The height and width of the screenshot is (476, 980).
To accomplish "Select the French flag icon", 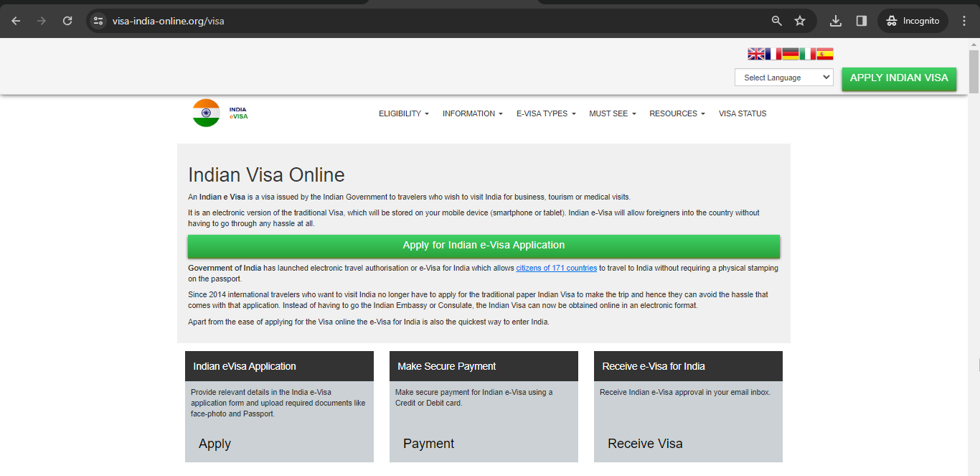I will [x=773, y=54].
